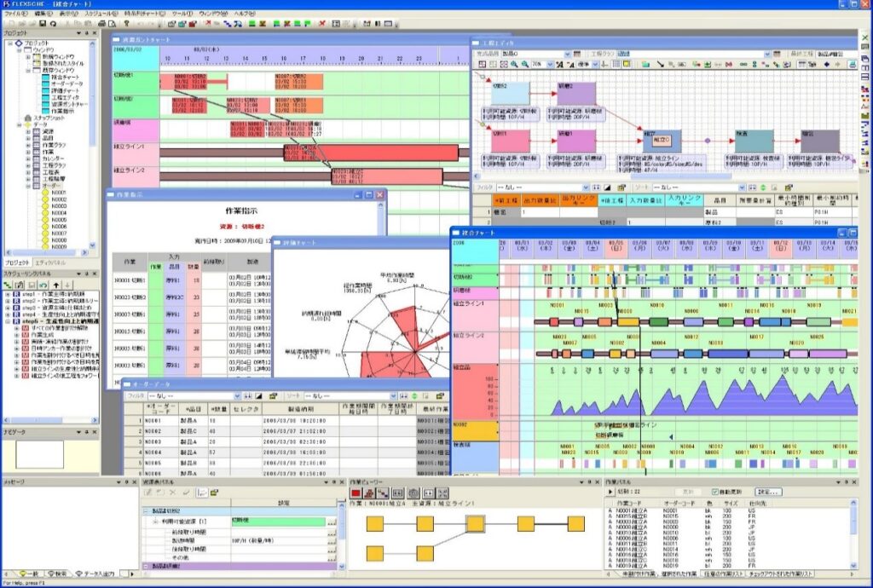This screenshot has width=873, height=588.
Task: Click the blue link-arrows toolbar icon
Action: click(227, 23)
